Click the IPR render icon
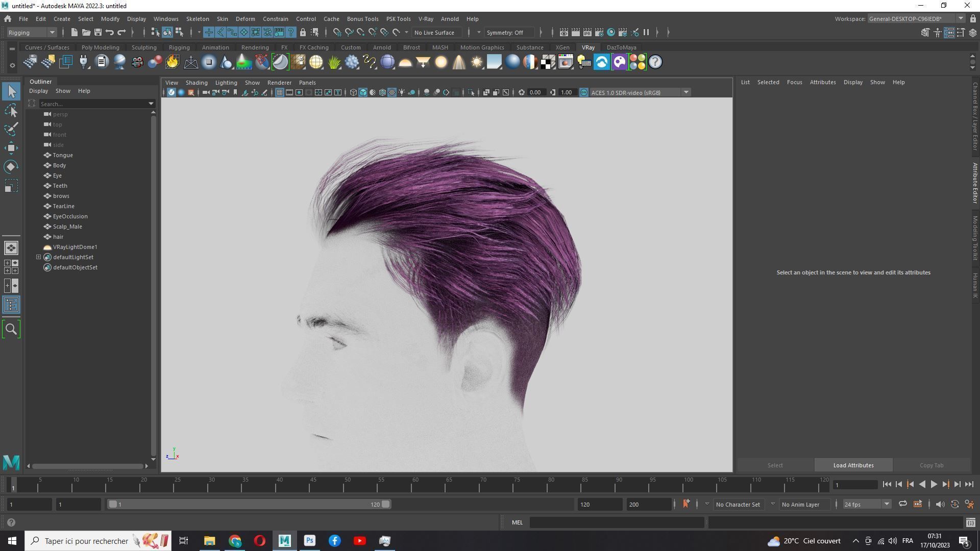980x551 pixels. (587, 32)
